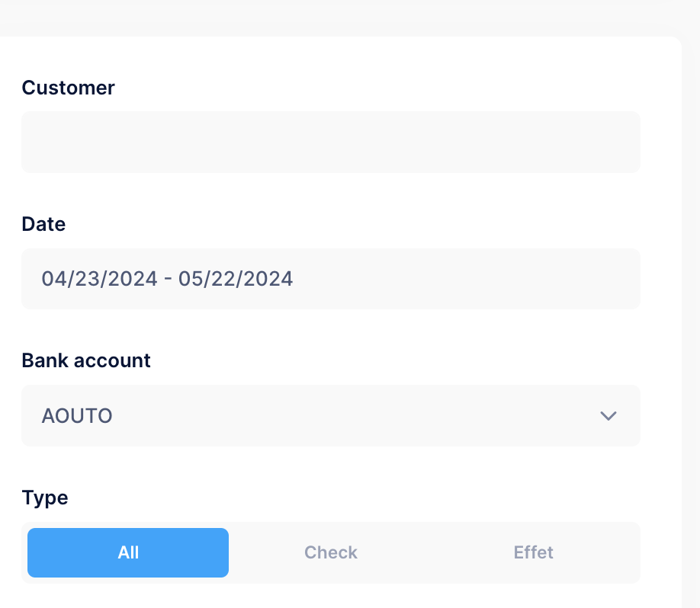Expand the Bank account dropdown
The width and height of the screenshot is (700, 608).
coord(331,416)
